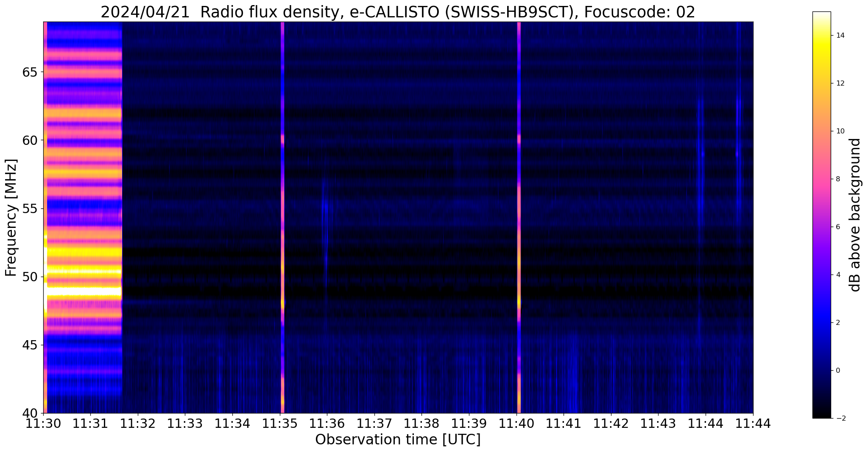Click the vertical bright stripe at 11:35

(x=282, y=217)
